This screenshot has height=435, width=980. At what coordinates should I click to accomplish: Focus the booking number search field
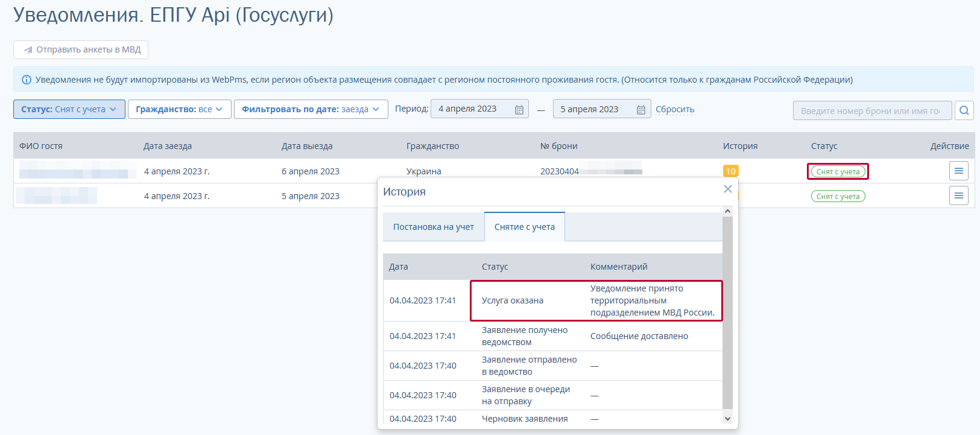coord(871,110)
